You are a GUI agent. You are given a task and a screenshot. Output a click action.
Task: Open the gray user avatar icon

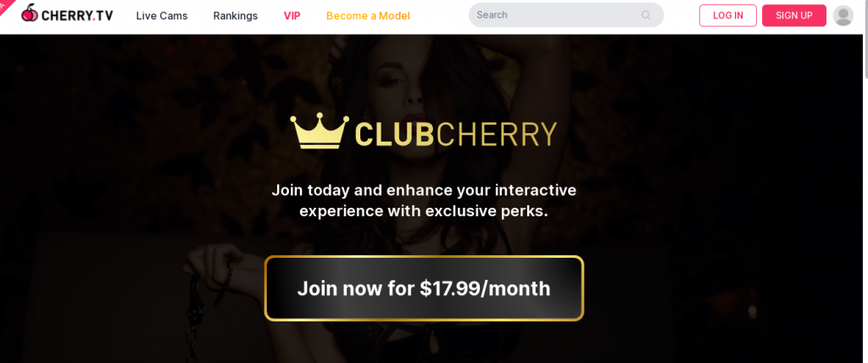[843, 15]
